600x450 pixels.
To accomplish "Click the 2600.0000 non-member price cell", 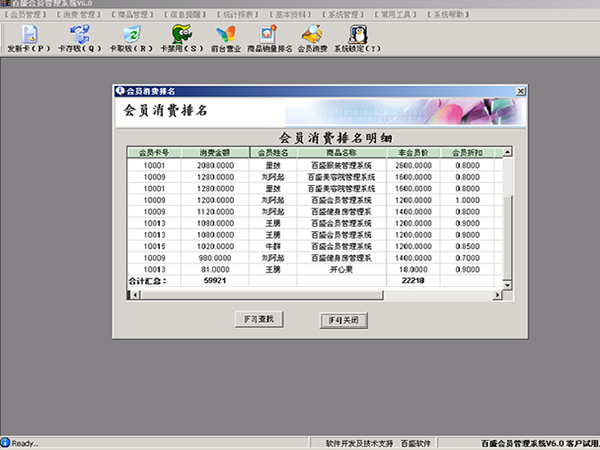I will [x=413, y=165].
